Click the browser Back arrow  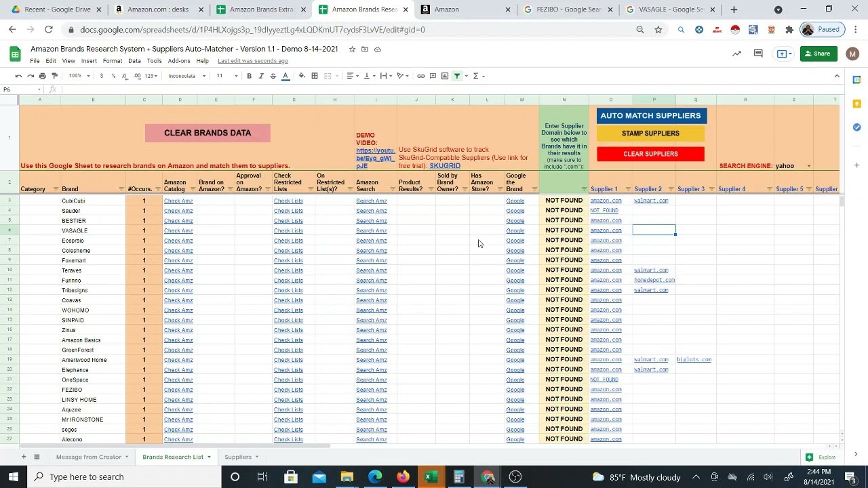click(x=12, y=30)
